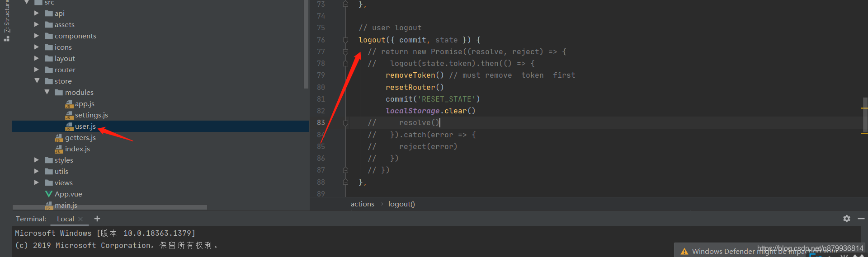
Task: Open terminal settings gear
Action: [x=847, y=219]
